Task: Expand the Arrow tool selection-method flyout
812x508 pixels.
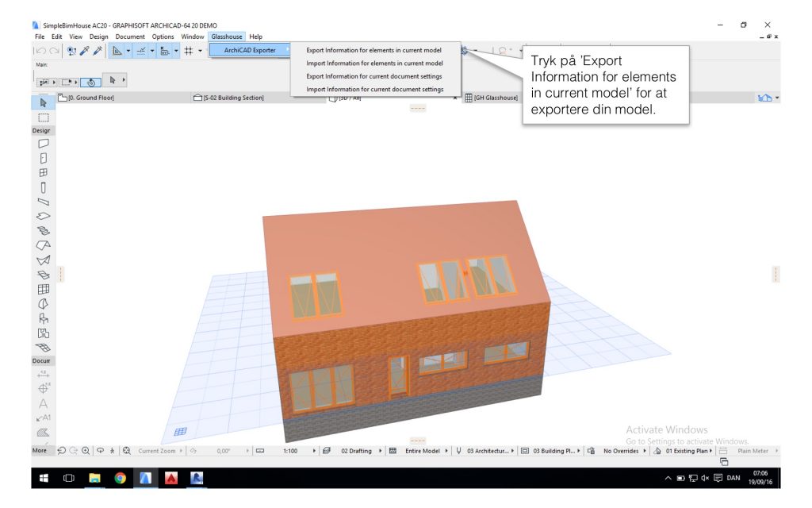Action: point(124,80)
